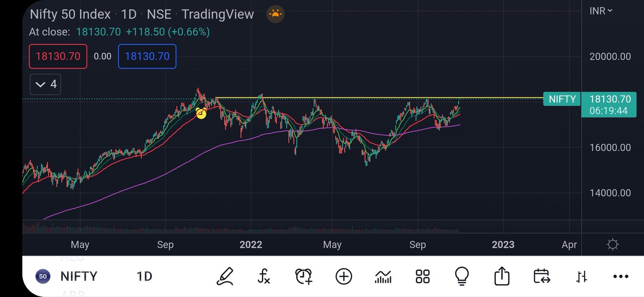Image resolution: width=644 pixels, height=297 pixels.
Task: Open symbol search via NIFTY label
Action: [78, 277]
